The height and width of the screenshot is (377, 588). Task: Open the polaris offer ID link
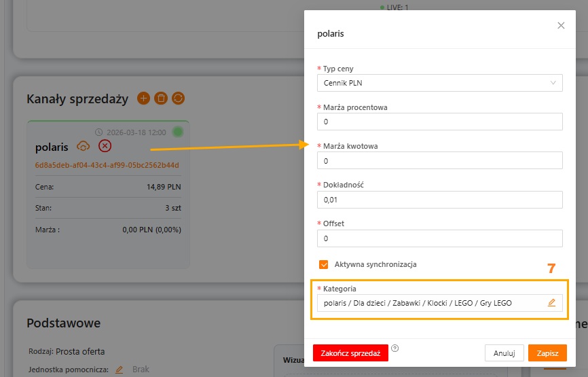coord(107,165)
